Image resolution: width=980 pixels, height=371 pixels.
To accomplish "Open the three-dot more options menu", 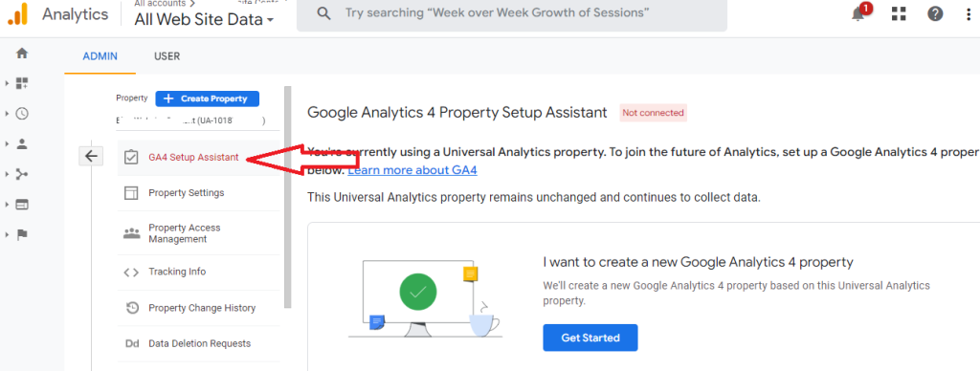I will click(969, 13).
